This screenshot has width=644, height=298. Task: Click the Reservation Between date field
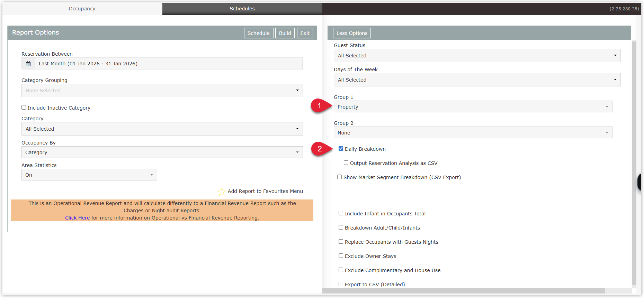169,64
